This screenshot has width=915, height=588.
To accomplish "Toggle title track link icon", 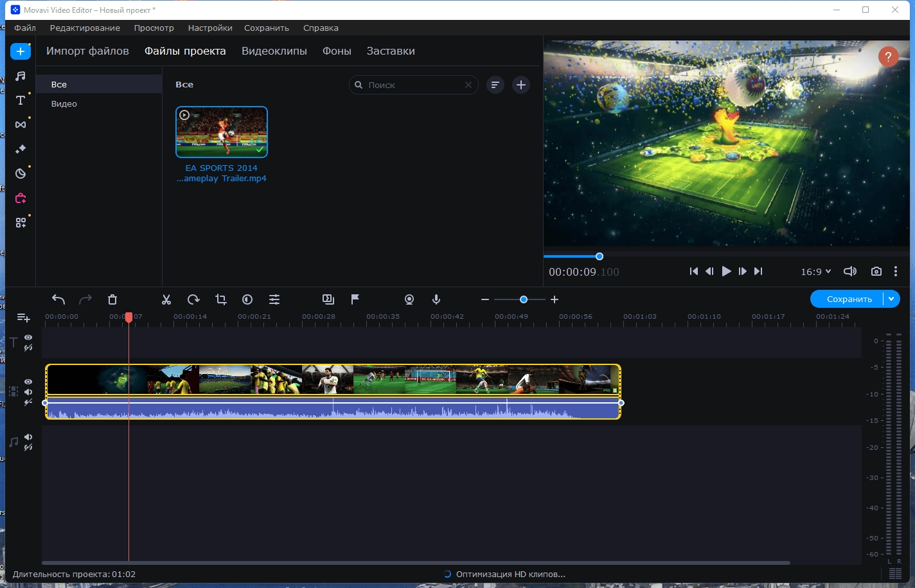I will [28, 348].
